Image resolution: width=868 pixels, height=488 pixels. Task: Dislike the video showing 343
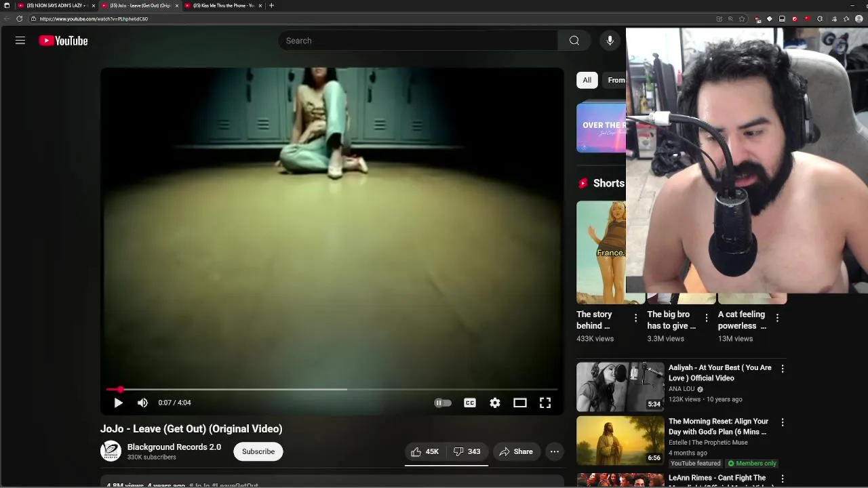[467, 451]
